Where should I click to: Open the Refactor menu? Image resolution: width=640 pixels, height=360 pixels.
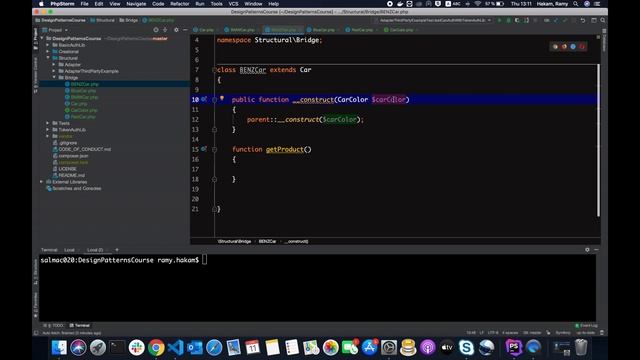[180, 4]
